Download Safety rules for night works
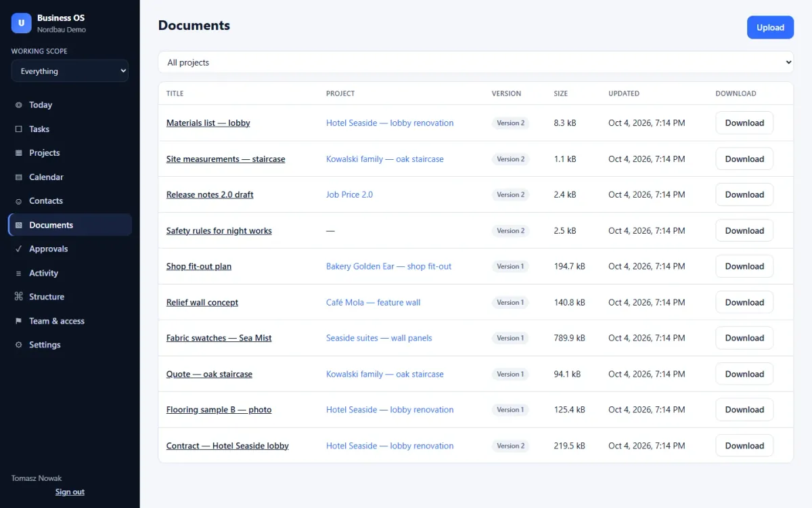Image resolution: width=812 pixels, height=508 pixels. coord(744,230)
